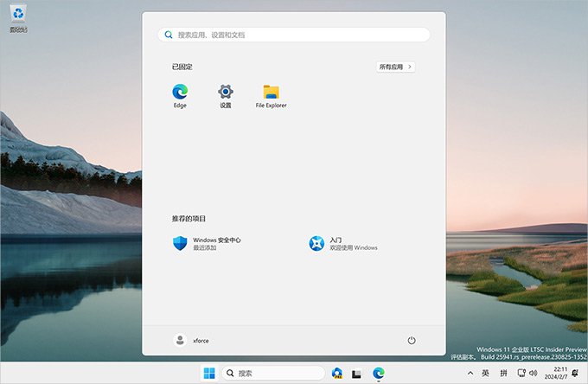Open Edge from pinned apps

pos(180,96)
